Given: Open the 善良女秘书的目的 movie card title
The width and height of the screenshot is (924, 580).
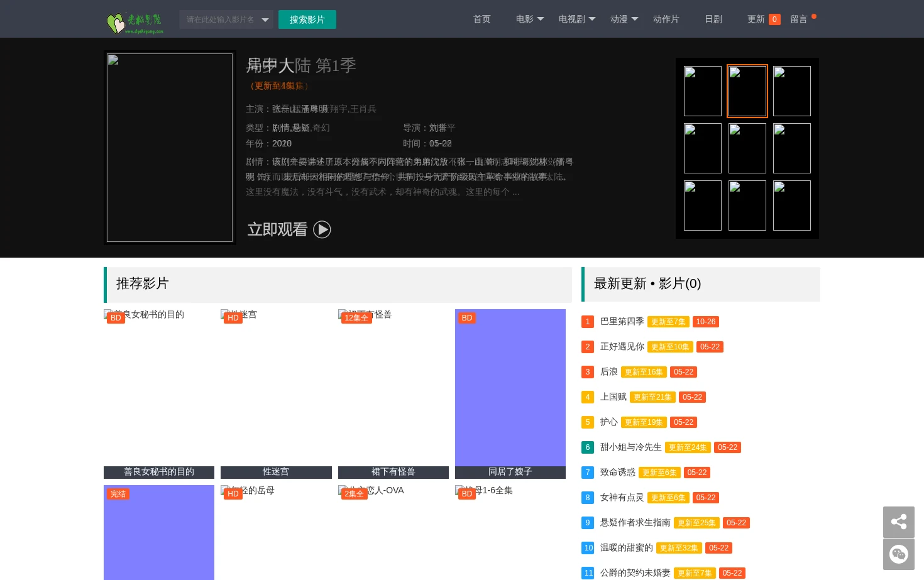Looking at the screenshot, I should (x=159, y=472).
